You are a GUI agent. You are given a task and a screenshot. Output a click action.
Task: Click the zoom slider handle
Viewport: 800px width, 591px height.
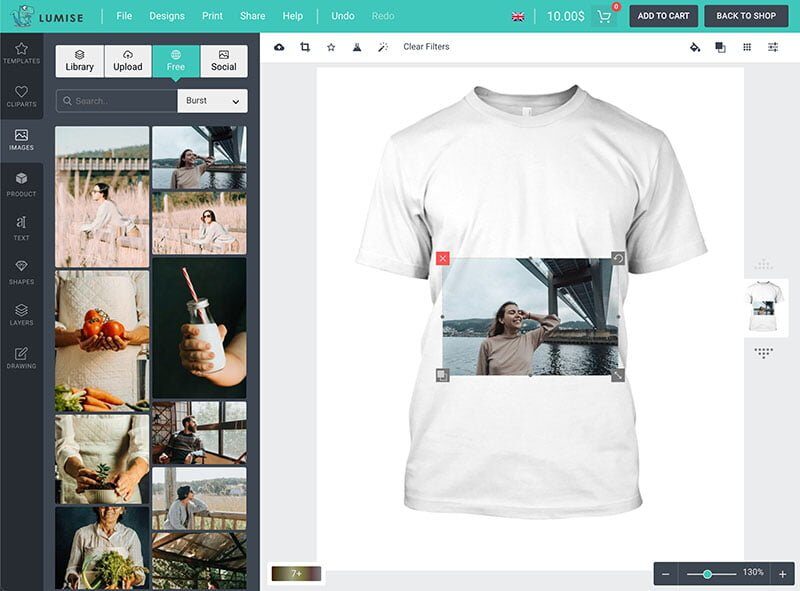(x=708, y=574)
